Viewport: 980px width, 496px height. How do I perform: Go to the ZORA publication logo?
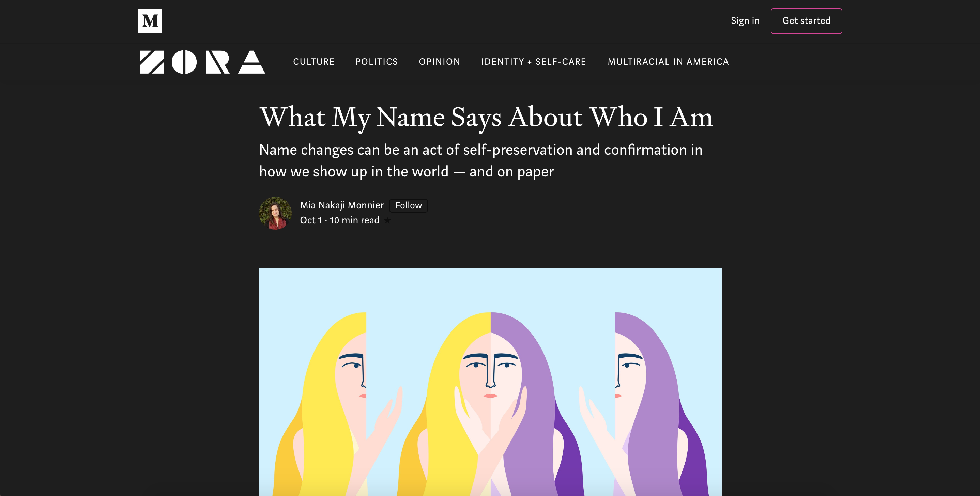tap(202, 62)
